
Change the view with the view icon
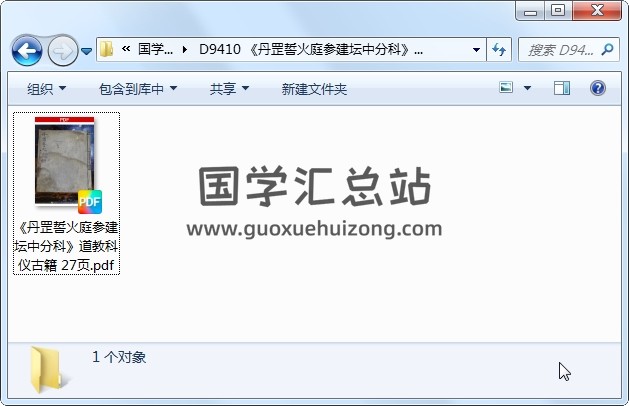(x=506, y=87)
